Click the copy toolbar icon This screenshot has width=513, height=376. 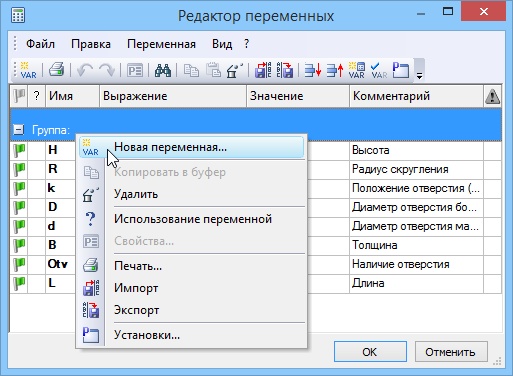191,70
